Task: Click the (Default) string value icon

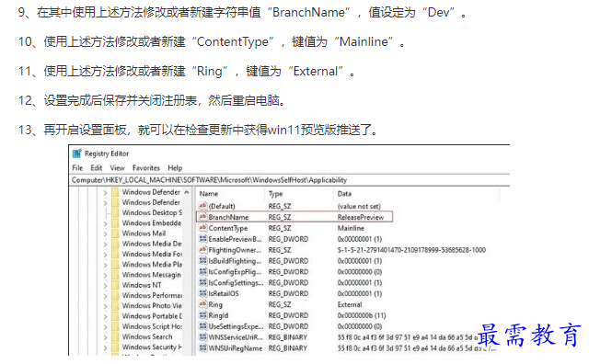Action: [x=202, y=206]
